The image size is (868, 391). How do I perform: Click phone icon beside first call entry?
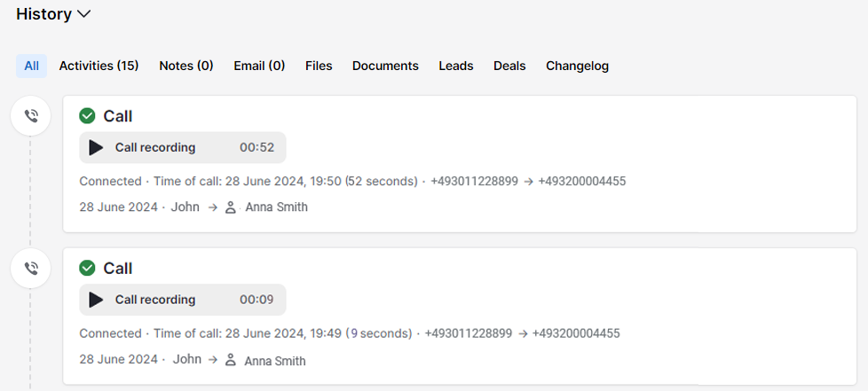coord(31,116)
